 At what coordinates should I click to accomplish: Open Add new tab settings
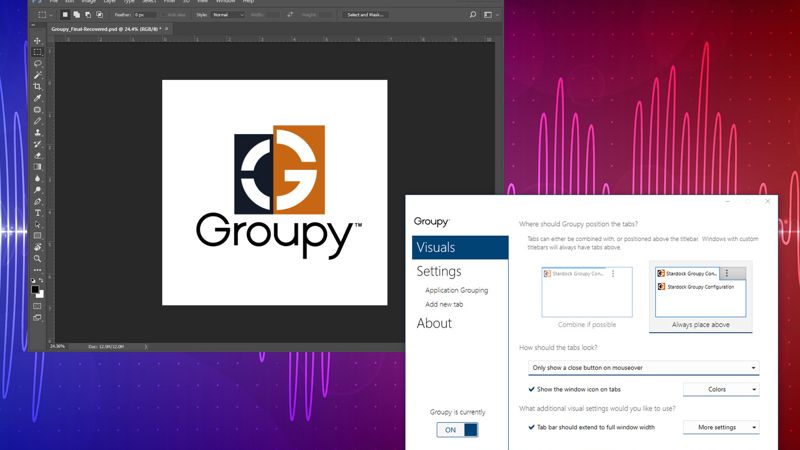pos(444,305)
